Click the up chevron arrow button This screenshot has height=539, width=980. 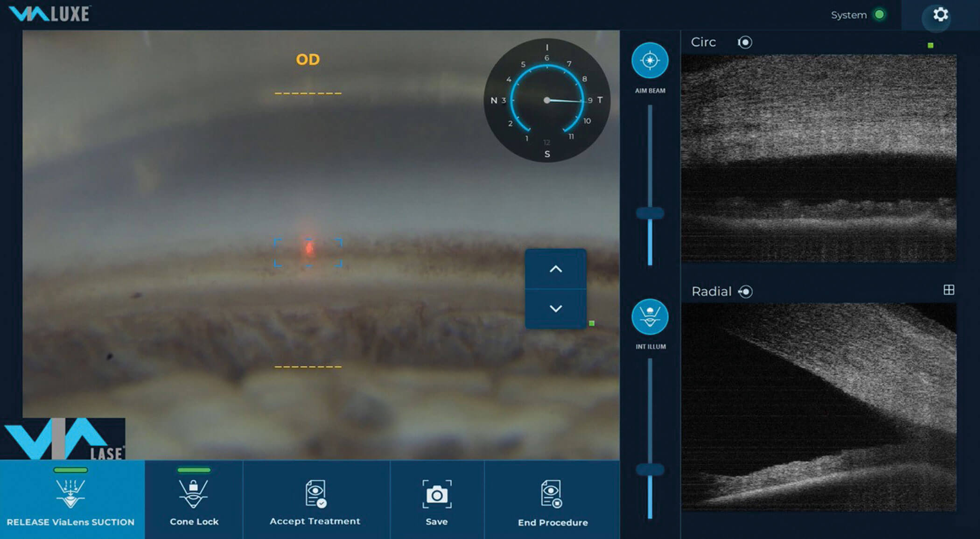tap(555, 269)
